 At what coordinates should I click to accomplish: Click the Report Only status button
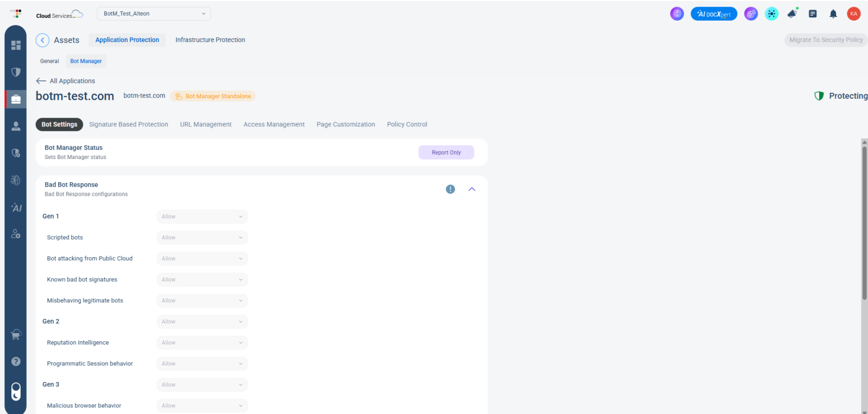tap(446, 152)
